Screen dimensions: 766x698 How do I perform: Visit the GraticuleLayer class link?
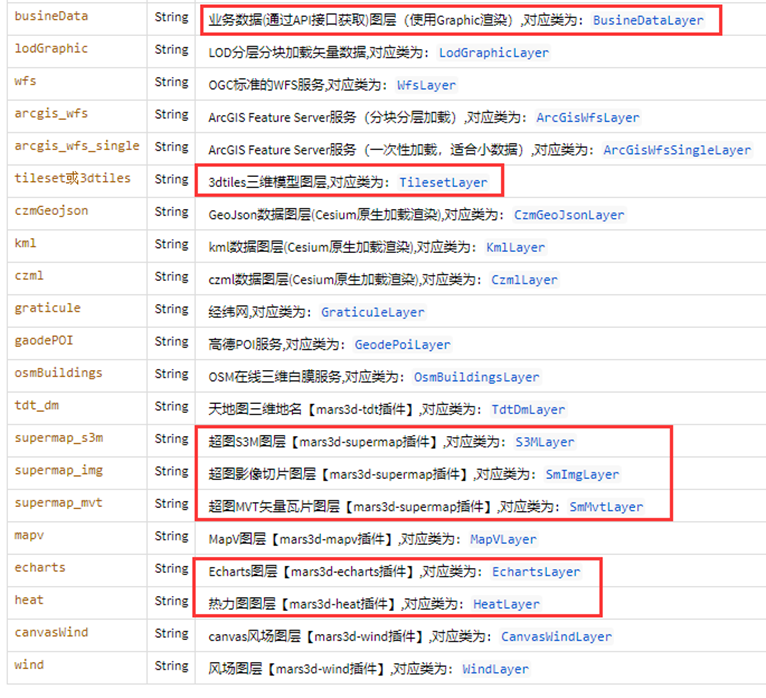(372, 312)
